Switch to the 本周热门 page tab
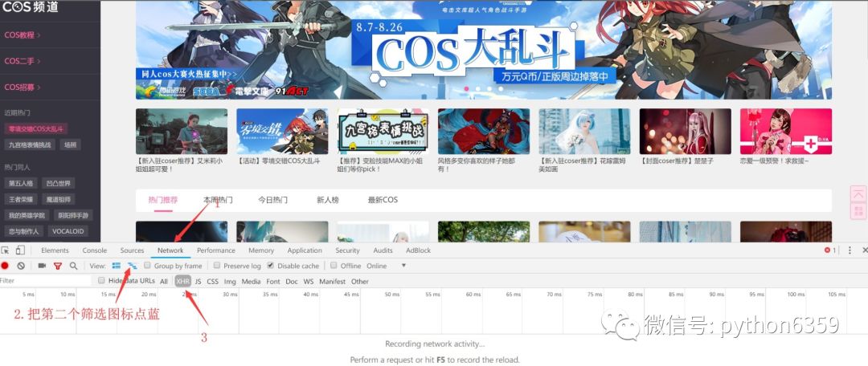The width and height of the screenshot is (868, 366). point(218,200)
